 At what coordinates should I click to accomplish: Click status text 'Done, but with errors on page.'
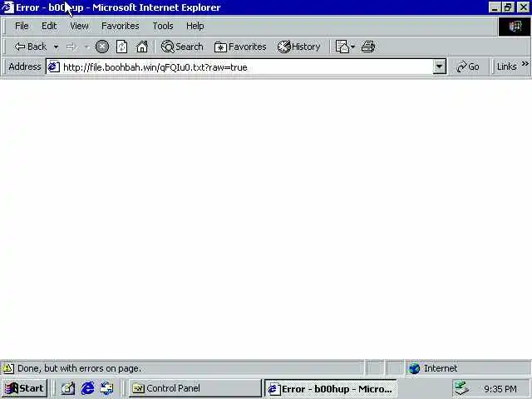[80, 368]
